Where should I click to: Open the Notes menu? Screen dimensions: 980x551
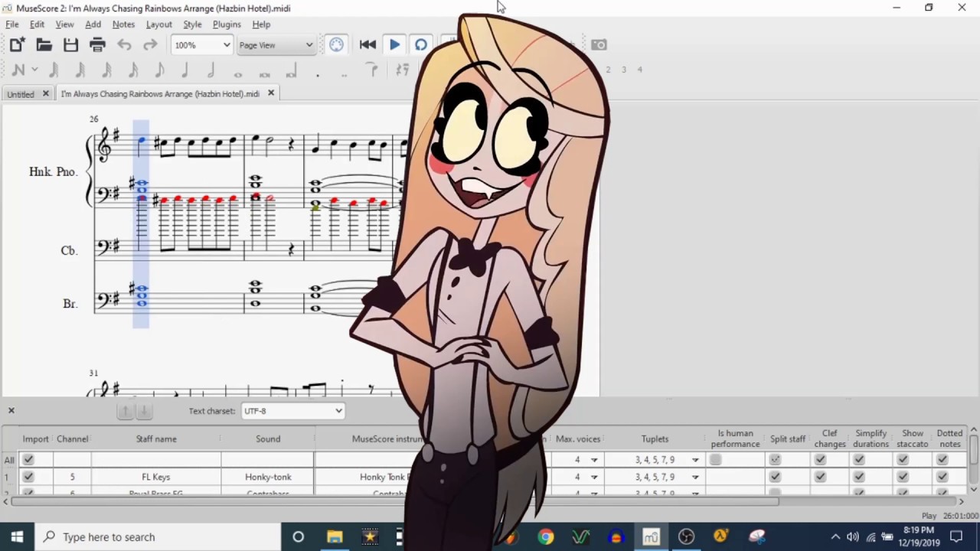123,24
